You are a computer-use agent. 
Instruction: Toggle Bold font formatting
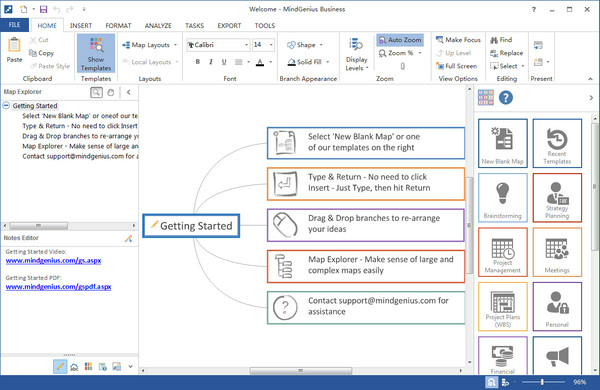coord(197,62)
